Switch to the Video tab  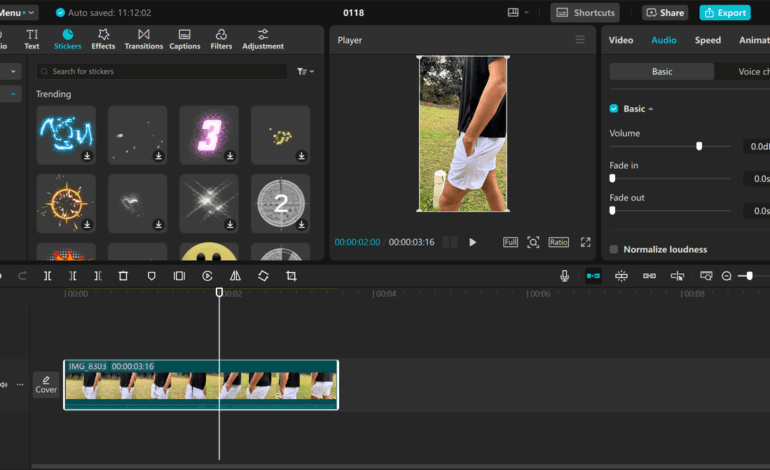[x=621, y=40]
